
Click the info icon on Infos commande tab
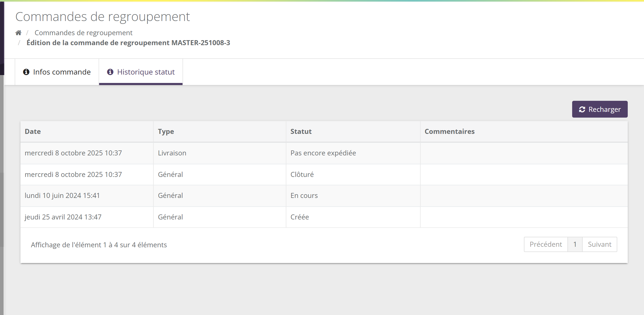click(x=26, y=72)
